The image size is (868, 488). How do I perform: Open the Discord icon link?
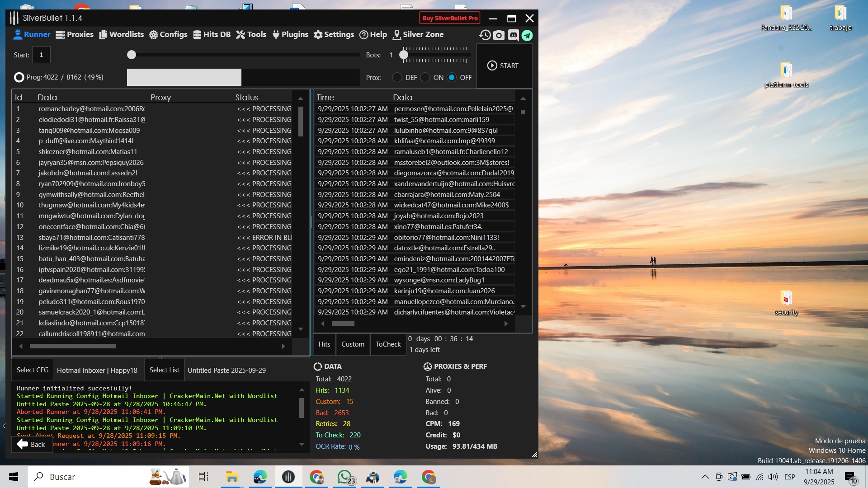(513, 35)
